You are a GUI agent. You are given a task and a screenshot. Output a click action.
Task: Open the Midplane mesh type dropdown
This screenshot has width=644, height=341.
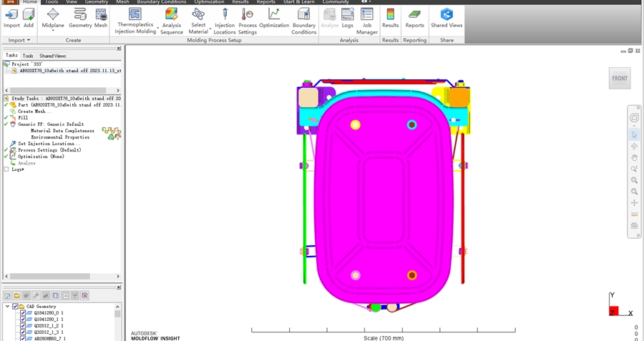(x=53, y=31)
